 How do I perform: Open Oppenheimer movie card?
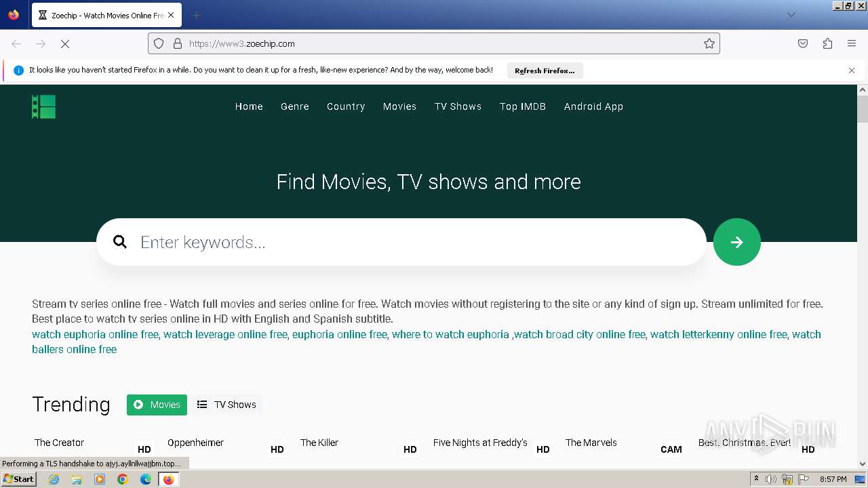195,443
